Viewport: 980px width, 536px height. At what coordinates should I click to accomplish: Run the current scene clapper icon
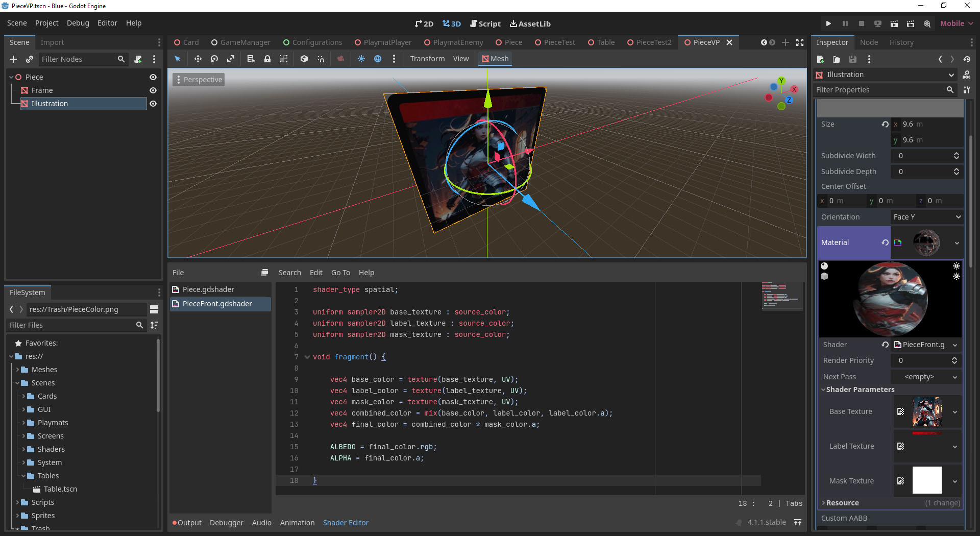(894, 23)
